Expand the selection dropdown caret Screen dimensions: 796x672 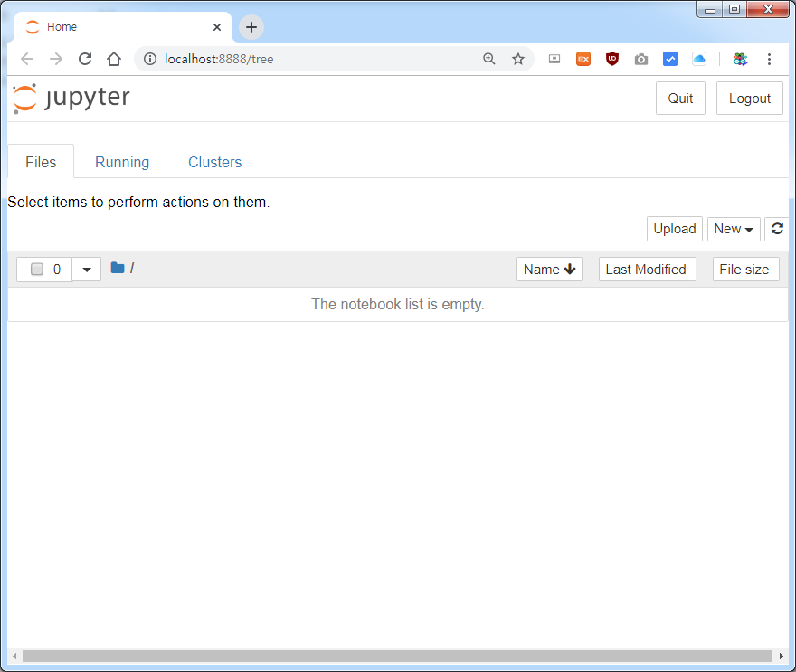87,269
